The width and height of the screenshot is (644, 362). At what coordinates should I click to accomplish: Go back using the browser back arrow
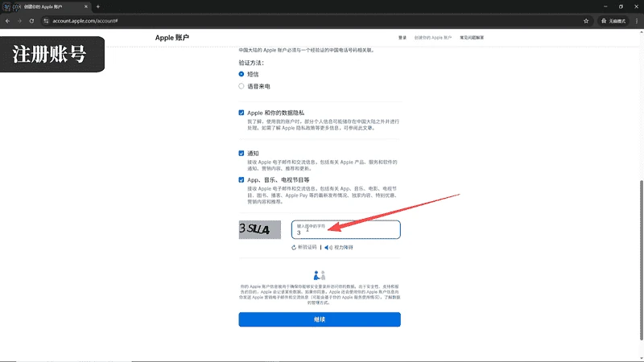[7, 21]
